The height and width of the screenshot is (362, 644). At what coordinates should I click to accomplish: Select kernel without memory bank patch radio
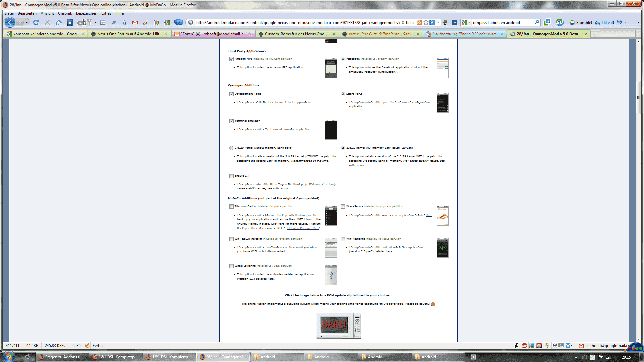(231, 148)
